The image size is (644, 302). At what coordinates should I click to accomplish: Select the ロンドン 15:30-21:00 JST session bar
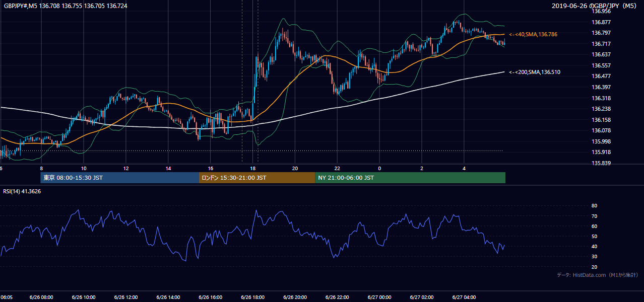pyautogui.click(x=257, y=178)
